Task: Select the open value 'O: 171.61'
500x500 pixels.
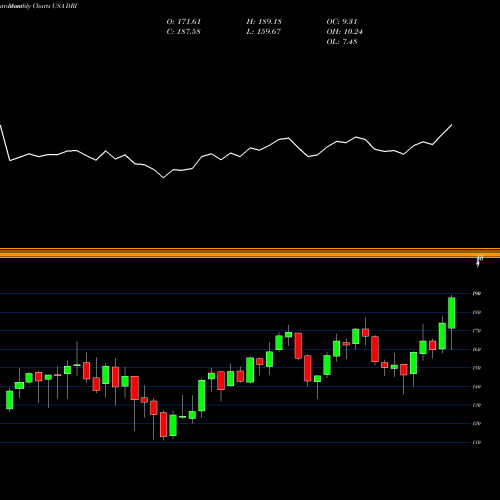Action: pos(184,22)
